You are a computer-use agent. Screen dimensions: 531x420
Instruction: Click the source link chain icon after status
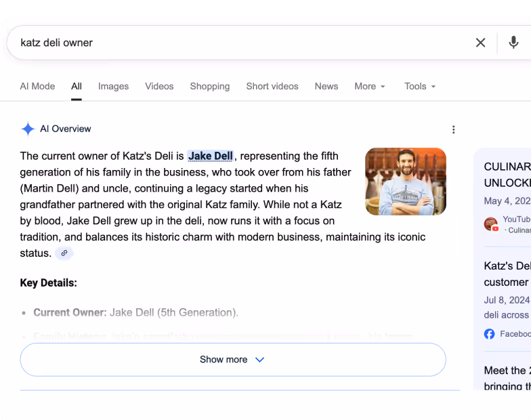64,253
